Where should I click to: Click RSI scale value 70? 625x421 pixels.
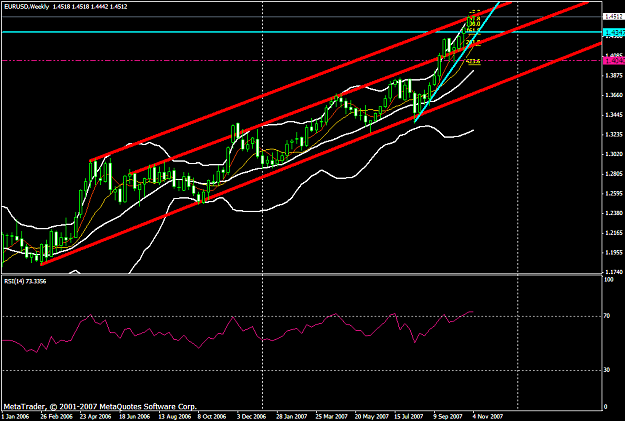[607, 316]
